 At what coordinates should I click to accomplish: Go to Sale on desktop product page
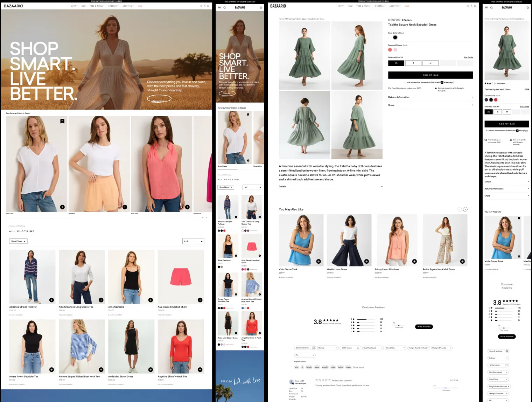click(x=407, y=6)
